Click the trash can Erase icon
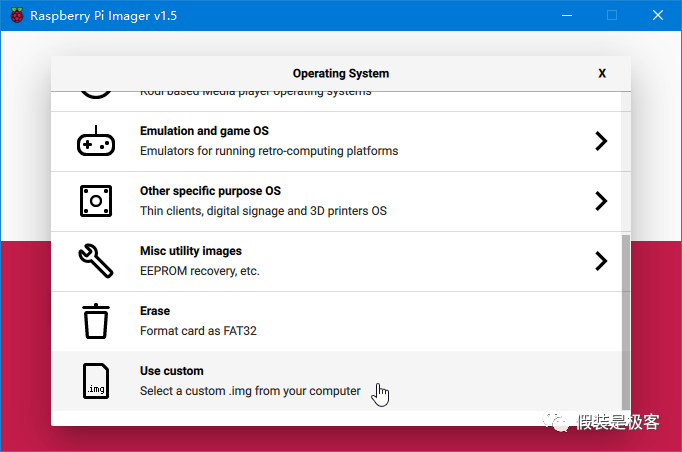The height and width of the screenshot is (452, 682). pos(96,321)
